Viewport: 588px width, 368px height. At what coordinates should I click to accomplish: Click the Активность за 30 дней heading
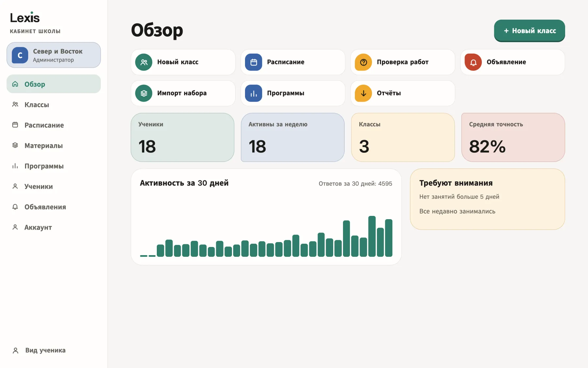pyautogui.click(x=184, y=183)
